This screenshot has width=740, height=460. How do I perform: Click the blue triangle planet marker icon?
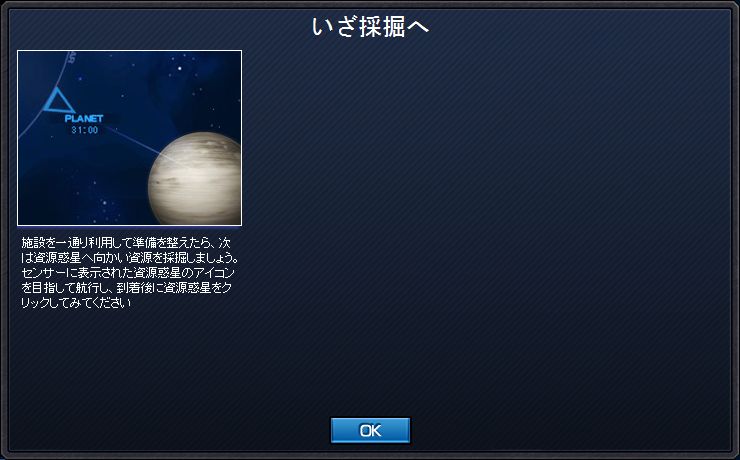coord(58,100)
